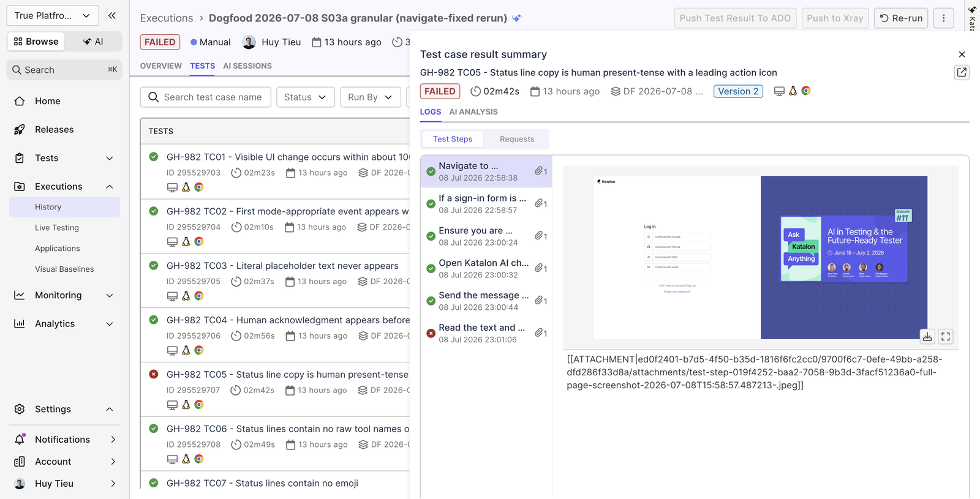Click attachment paperclip on 'Navigate to' step
The image size is (980, 499).
pyautogui.click(x=541, y=171)
